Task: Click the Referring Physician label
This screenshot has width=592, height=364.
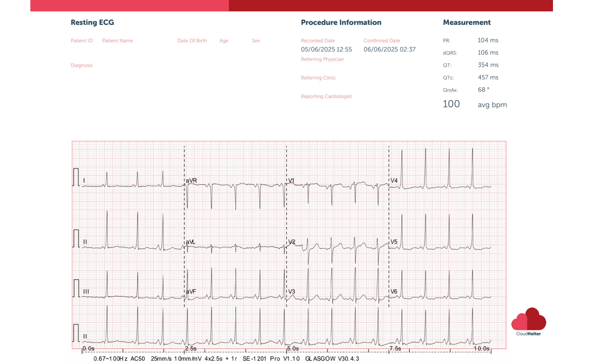Action: tap(323, 59)
